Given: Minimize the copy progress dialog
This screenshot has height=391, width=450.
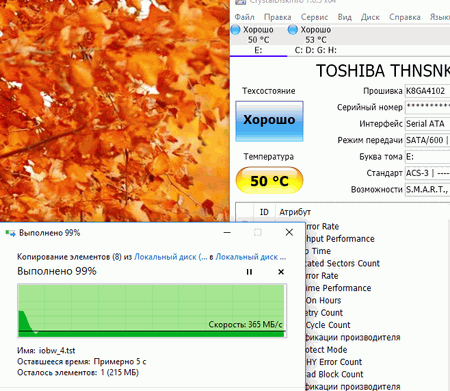Looking at the screenshot, I should point(227,232).
